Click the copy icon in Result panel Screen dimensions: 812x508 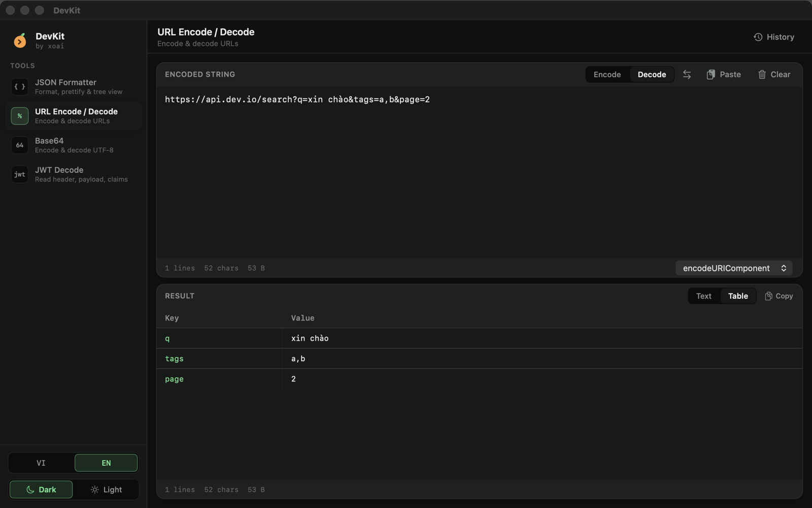click(768, 296)
